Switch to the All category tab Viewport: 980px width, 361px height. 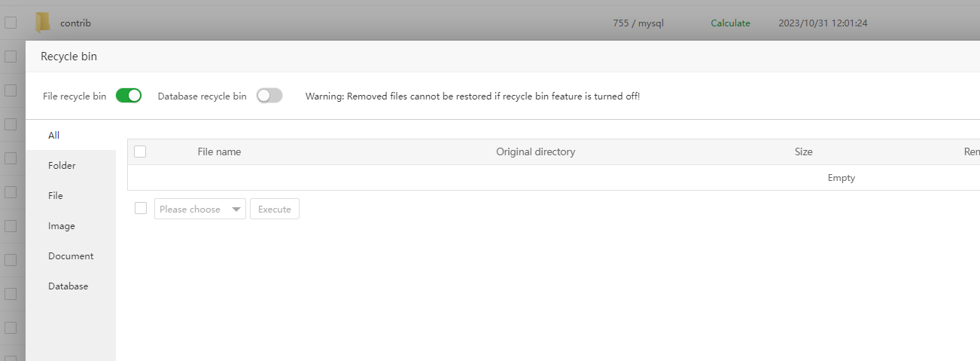(x=53, y=136)
